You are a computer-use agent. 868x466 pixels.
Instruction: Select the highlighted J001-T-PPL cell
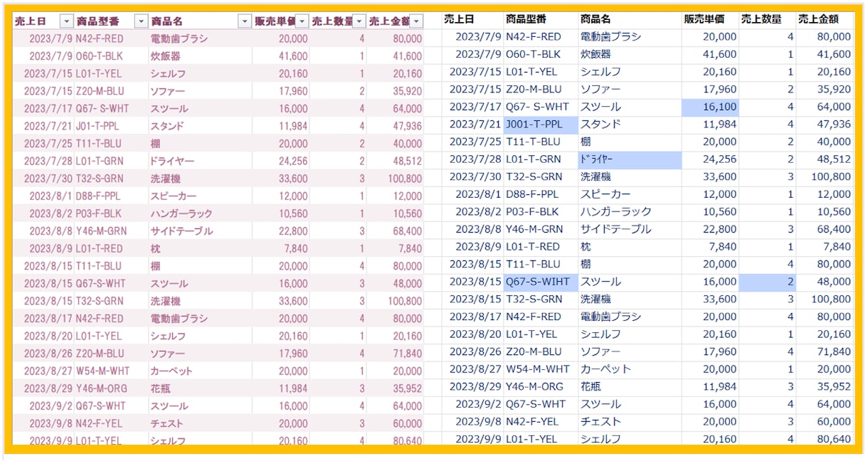pos(541,125)
